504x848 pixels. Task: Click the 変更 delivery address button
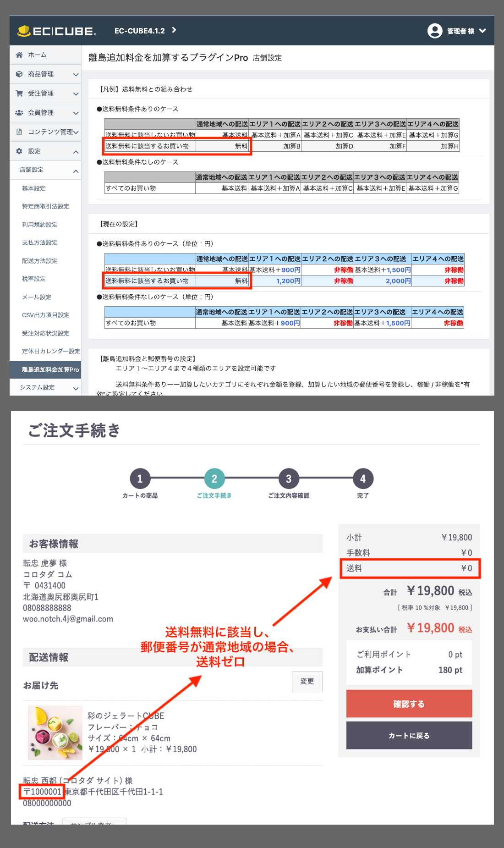pos(307,681)
